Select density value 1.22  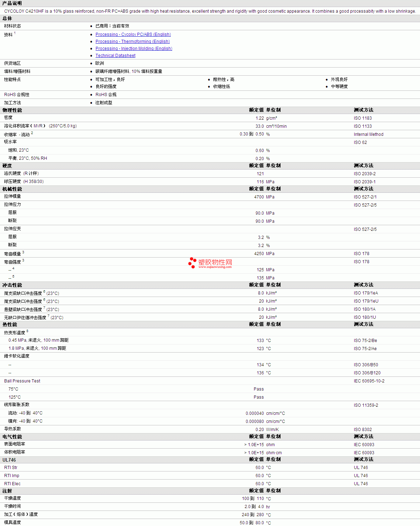pos(260,118)
